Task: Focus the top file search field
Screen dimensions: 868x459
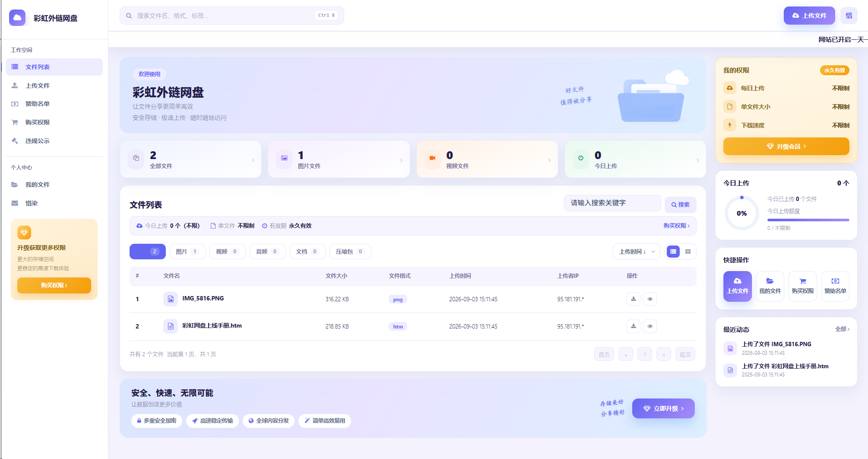Action: [231, 16]
